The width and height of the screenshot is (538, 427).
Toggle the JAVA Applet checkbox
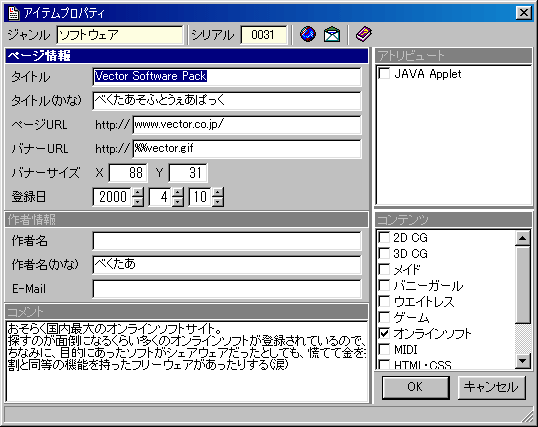384,73
